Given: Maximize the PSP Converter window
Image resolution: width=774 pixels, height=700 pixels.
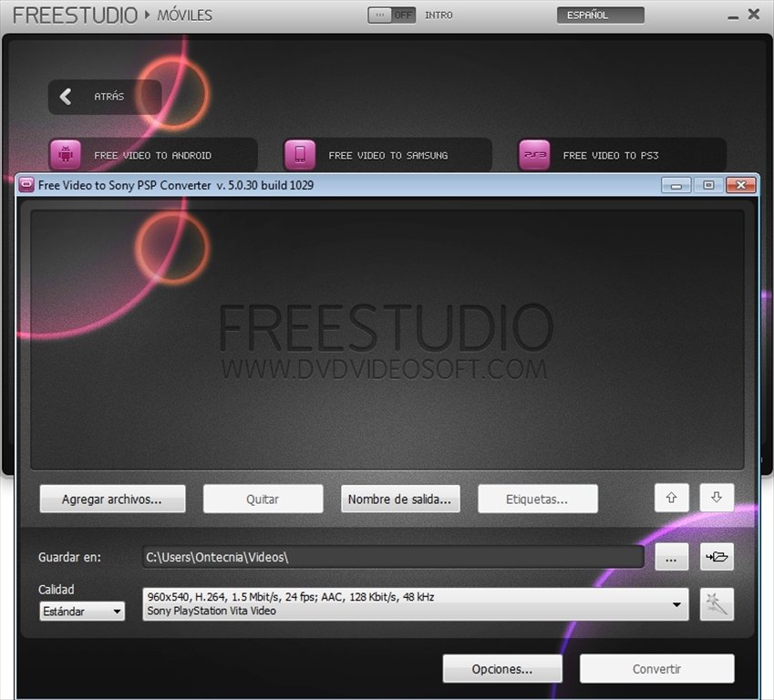Looking at the screenshot, I should 709,185.
